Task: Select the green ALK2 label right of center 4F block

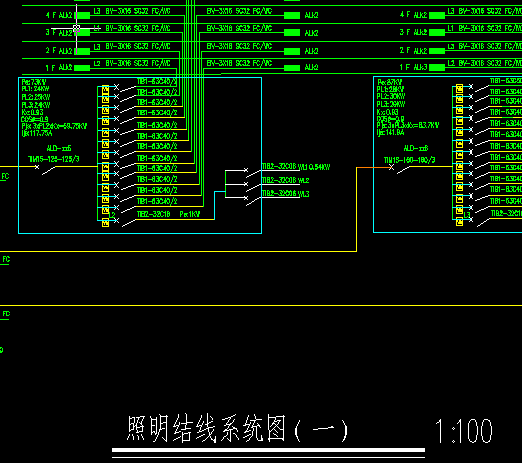Action: point(311,15)
